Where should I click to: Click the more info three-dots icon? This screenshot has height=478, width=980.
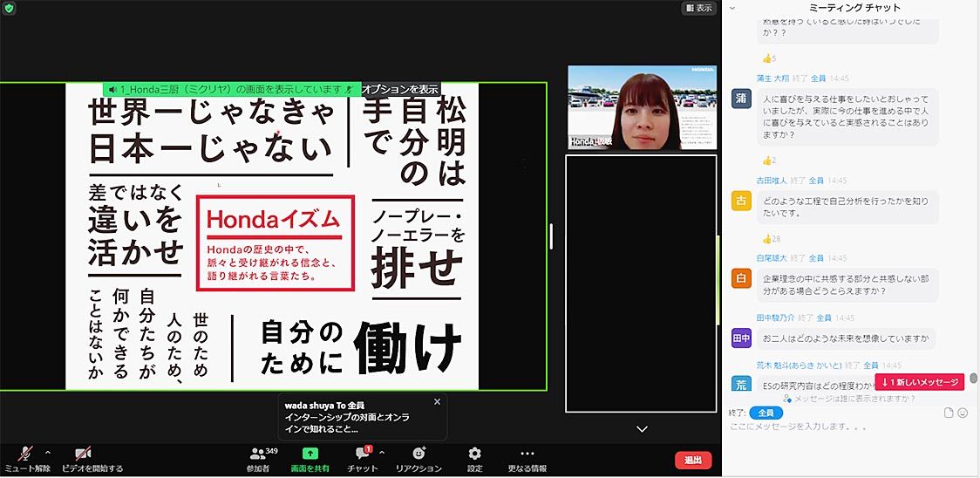pos(527,454)
